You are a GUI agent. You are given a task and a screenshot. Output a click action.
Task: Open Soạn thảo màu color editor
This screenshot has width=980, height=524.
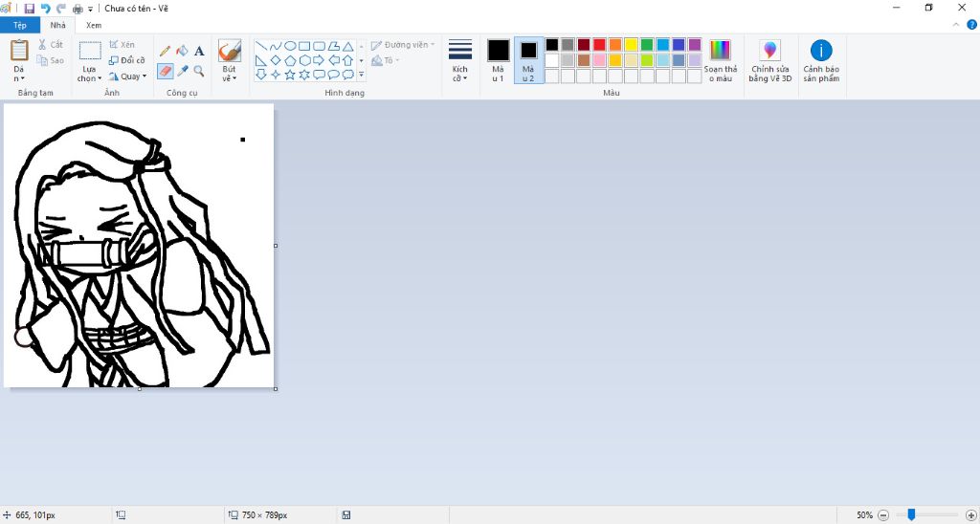[x=720, y=60]
